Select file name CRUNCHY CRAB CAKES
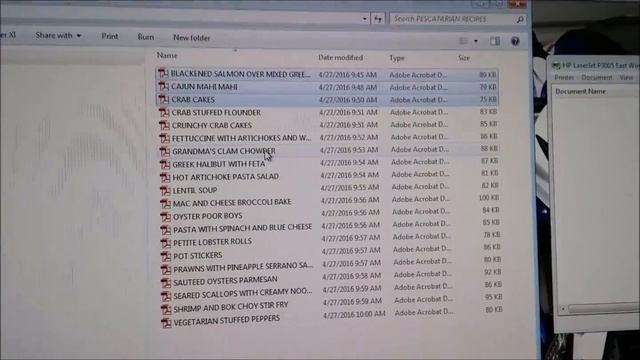Screen dimensions: 640x360 click(212, 125)
